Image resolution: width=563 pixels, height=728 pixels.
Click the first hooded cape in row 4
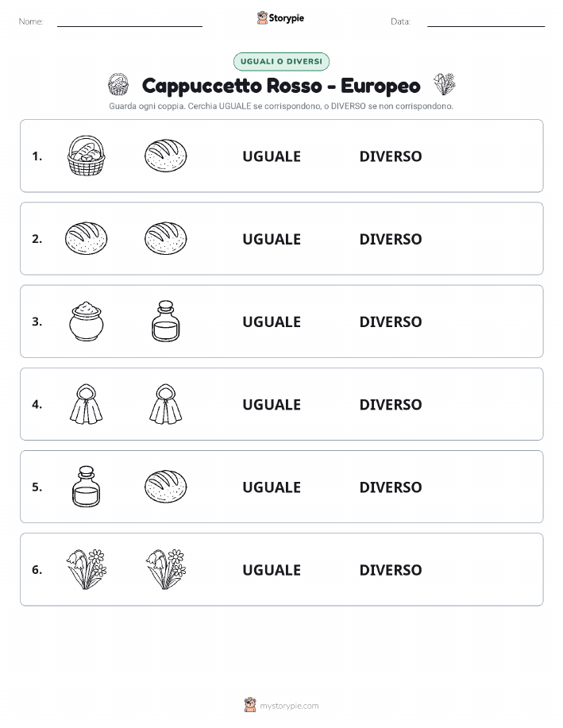click(86, 404)
